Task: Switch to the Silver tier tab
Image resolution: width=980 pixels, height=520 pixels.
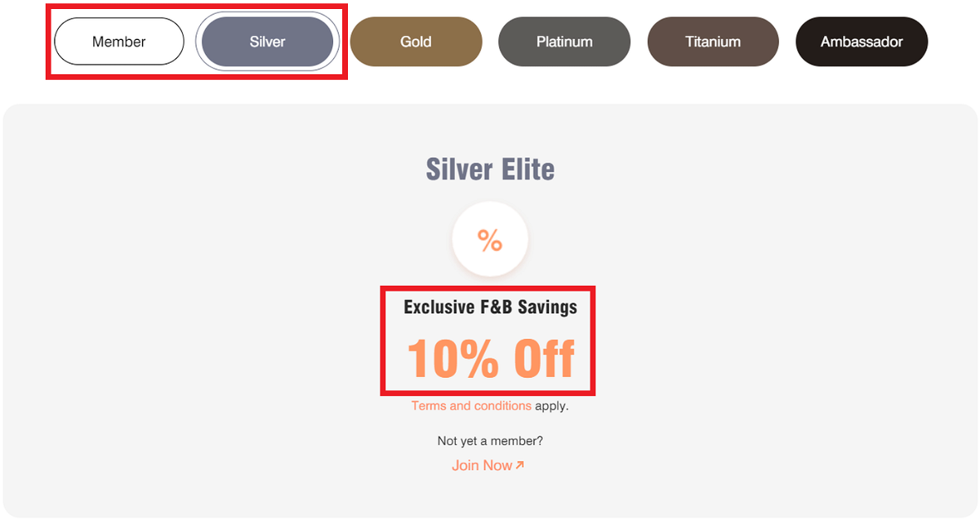Action: pyautogui.click(x=267, y=42)
